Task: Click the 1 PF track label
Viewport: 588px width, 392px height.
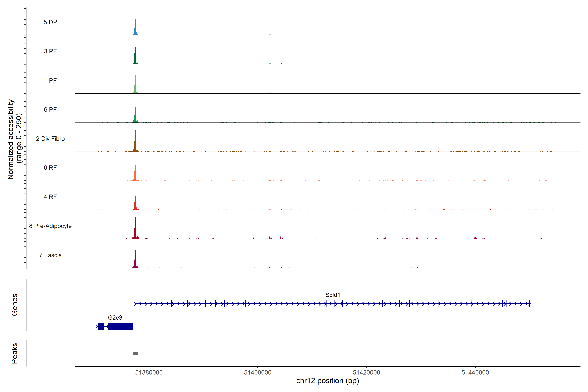Action: click(50, 81)
